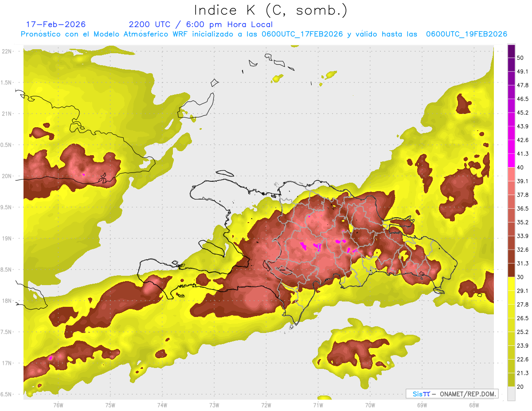Click the latitude label '1.5N'

[x=7, y=82]
